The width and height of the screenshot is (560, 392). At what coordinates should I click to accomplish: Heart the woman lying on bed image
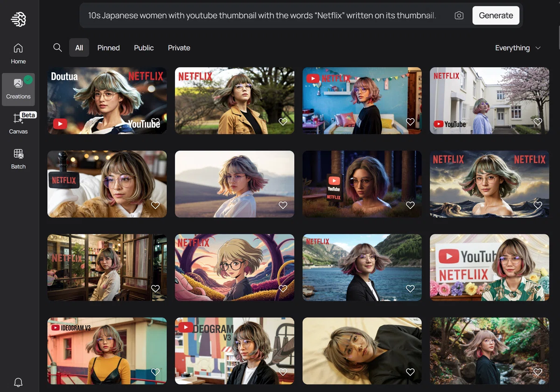point(410,372)
